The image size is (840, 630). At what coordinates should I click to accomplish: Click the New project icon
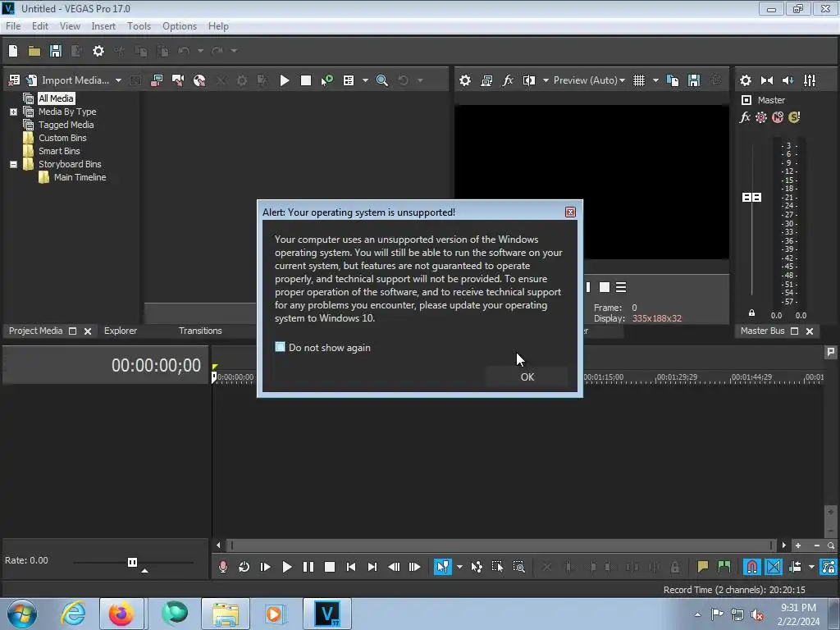coord(13,51)
